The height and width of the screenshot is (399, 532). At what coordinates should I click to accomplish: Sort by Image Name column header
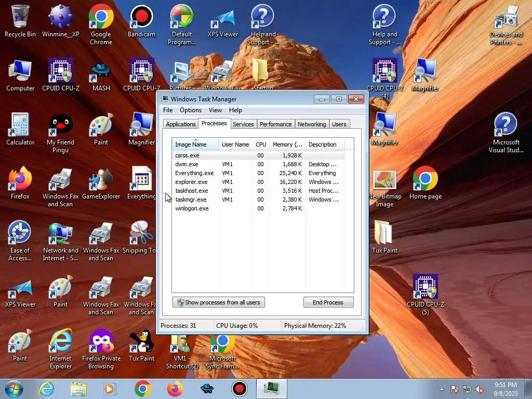click(x=195, y=144)
